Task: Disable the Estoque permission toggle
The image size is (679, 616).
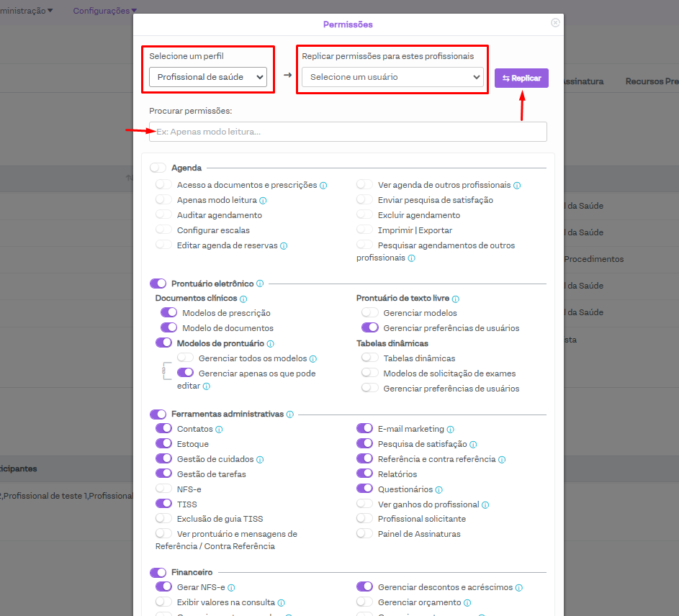Action: (x=163, y=444)
